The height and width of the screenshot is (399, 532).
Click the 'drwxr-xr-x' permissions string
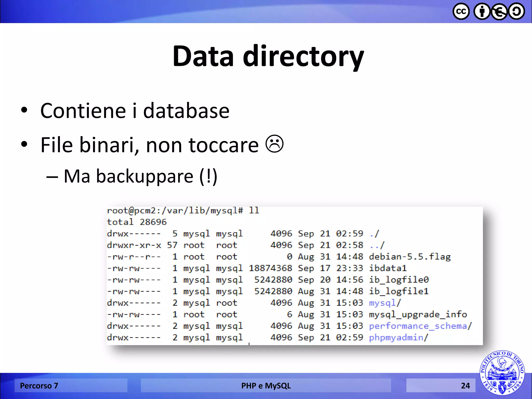[x=134, y=245]
